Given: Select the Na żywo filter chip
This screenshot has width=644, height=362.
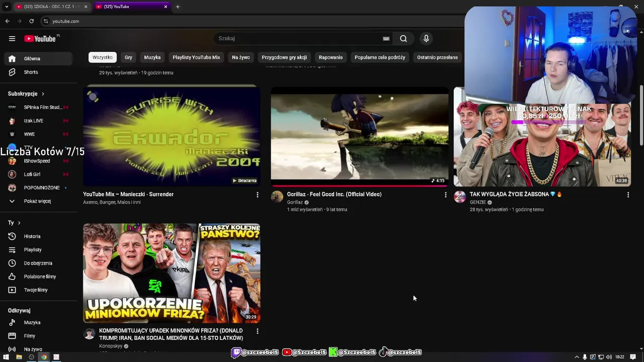Looking at the screenshot, I should point(241,57).
